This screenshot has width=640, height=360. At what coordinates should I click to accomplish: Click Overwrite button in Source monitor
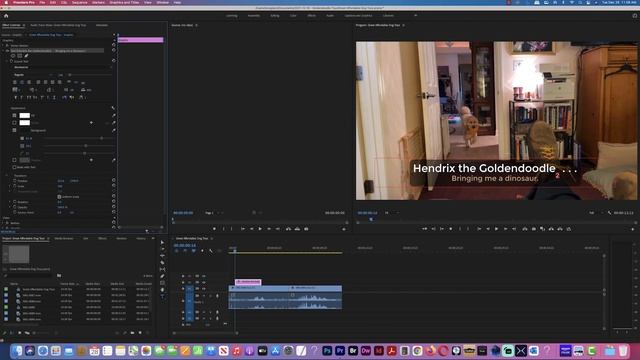(x=297, y=229)
